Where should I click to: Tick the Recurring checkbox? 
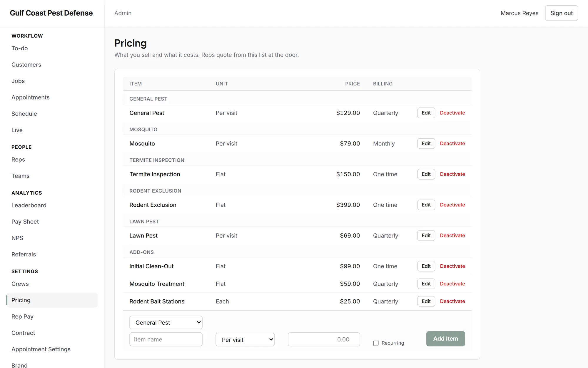coord(376,343)
